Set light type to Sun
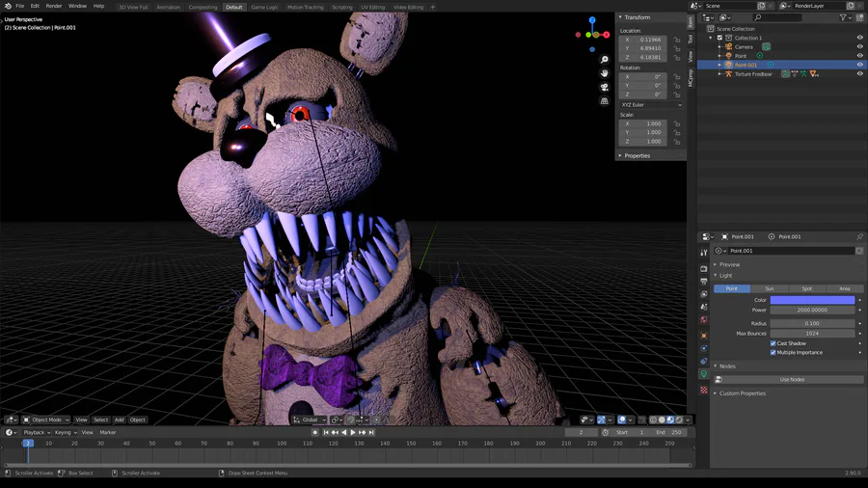The height and width of the screenshot is (488, 868). (x=770, y=288)
